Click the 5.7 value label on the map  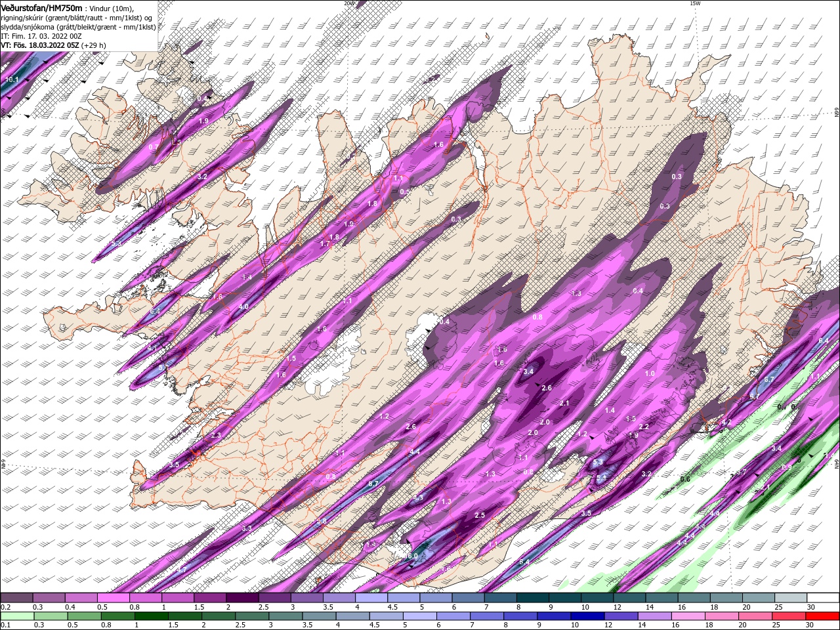point(373,483)
